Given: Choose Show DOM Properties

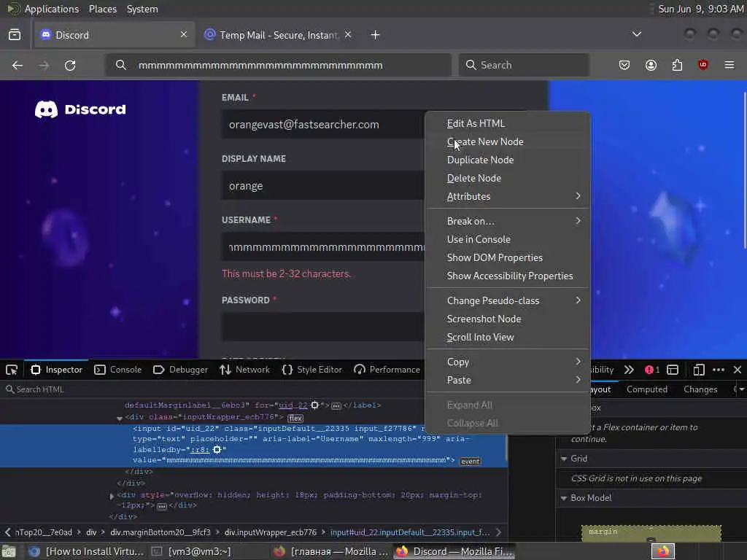Looking at the screenshot, I should (508, 257).
